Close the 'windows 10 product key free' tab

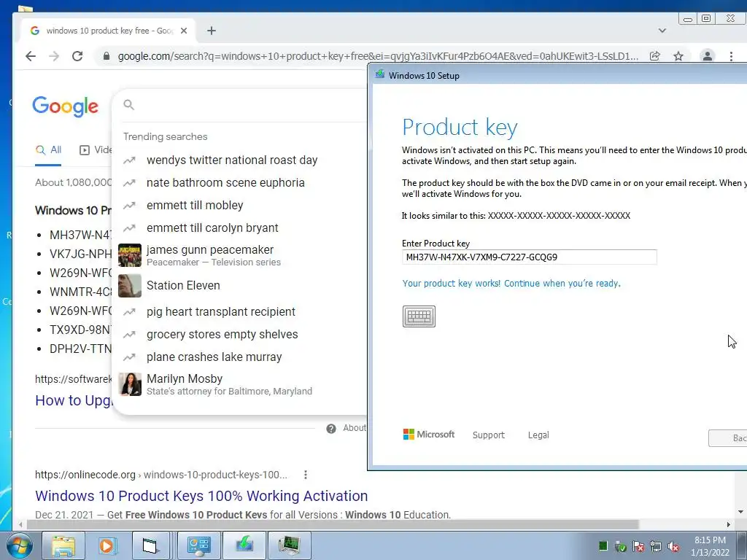(184, 31)
